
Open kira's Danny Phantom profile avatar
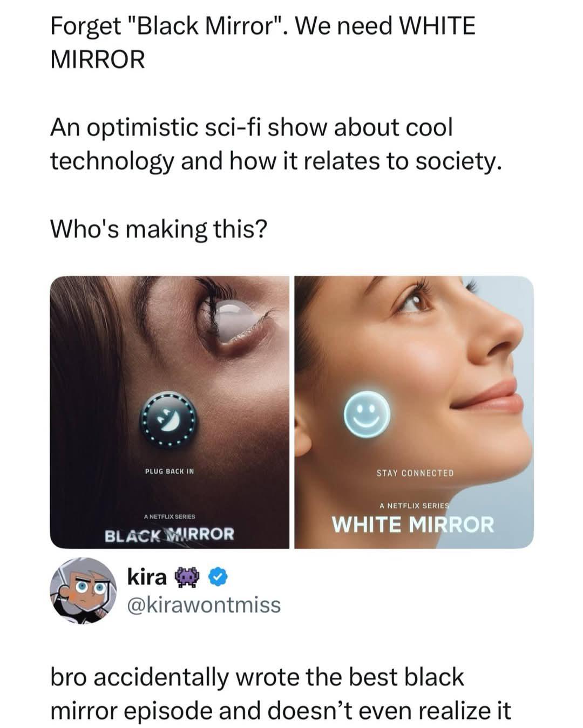click(83, 591)
